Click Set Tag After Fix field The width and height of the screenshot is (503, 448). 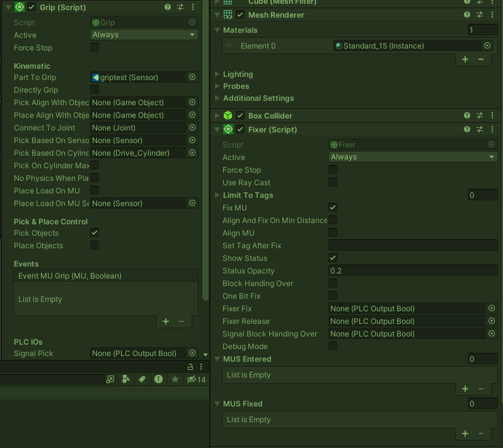413,245
